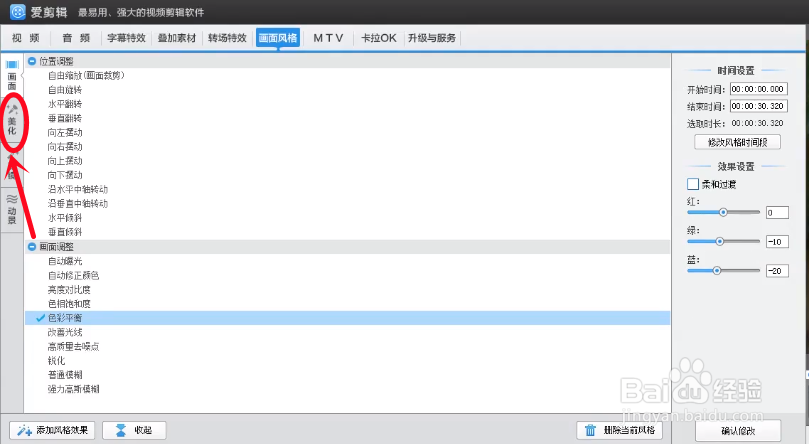Select 锐化 effect

click(56, 360)
